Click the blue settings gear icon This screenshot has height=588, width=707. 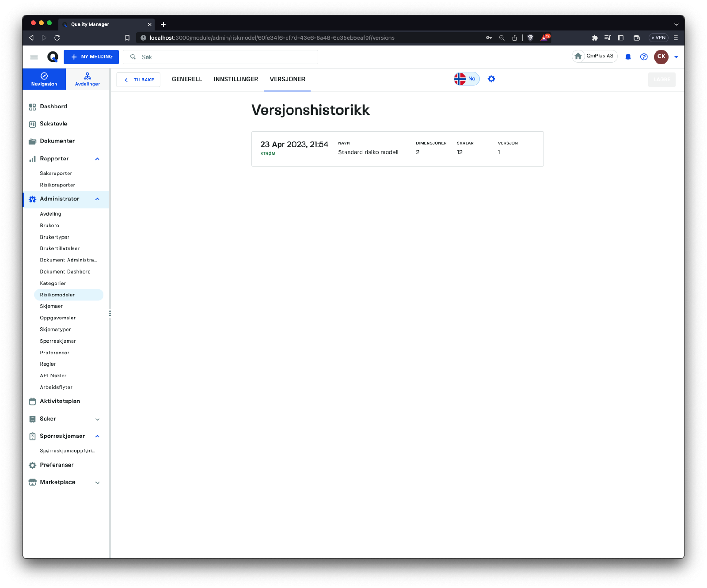coord(491,79)
